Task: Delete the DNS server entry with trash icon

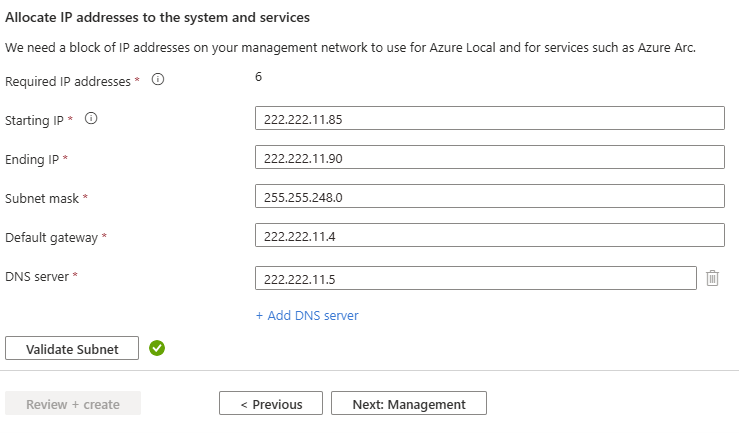Action: point(712,278)
